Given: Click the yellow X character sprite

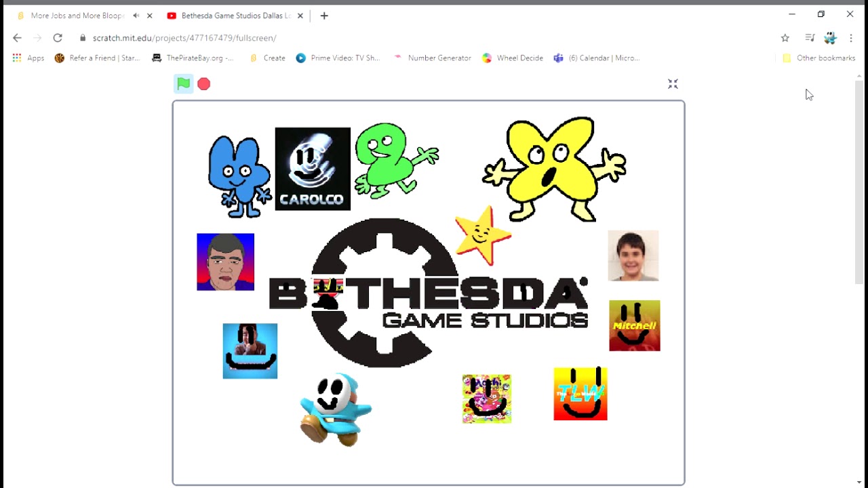Looking at the screenshot, I should pyautogui.click(x=554, y=168).
